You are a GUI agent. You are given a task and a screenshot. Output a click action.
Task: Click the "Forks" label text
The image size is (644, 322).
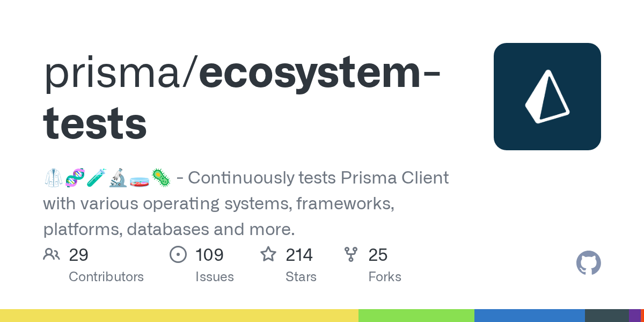[x=385, y=277]
